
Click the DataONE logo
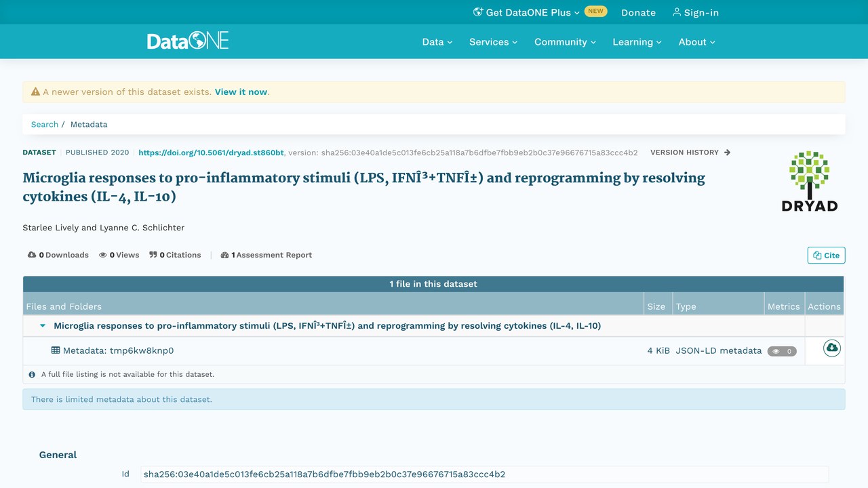188,41
